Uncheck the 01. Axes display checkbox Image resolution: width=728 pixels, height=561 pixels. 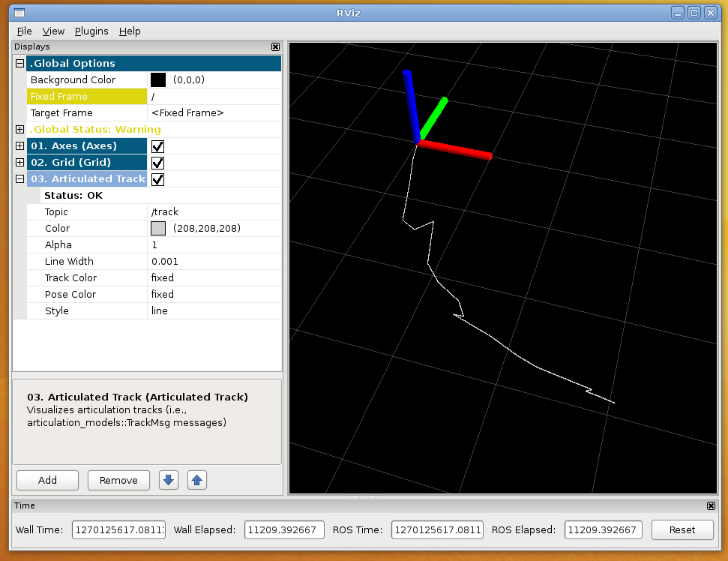[x=157, y=146]
